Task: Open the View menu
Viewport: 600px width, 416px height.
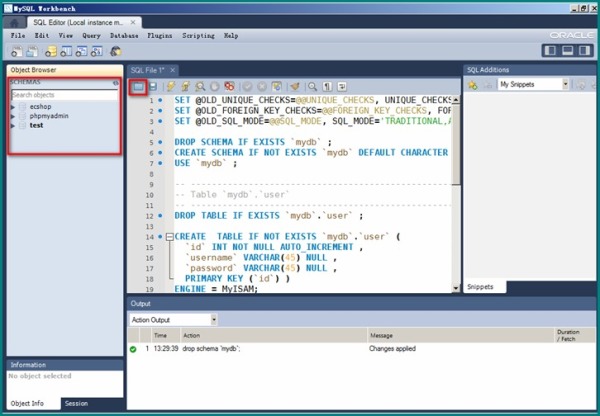Action: 66,36
